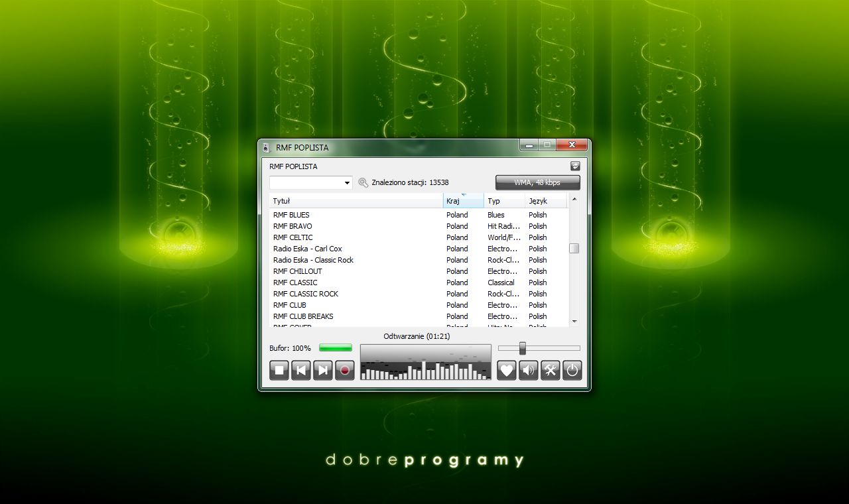Image resolution: width=849 pixels, height=504 pixels.
Task: Stop playback with the square button
Action: coord(279,370)
